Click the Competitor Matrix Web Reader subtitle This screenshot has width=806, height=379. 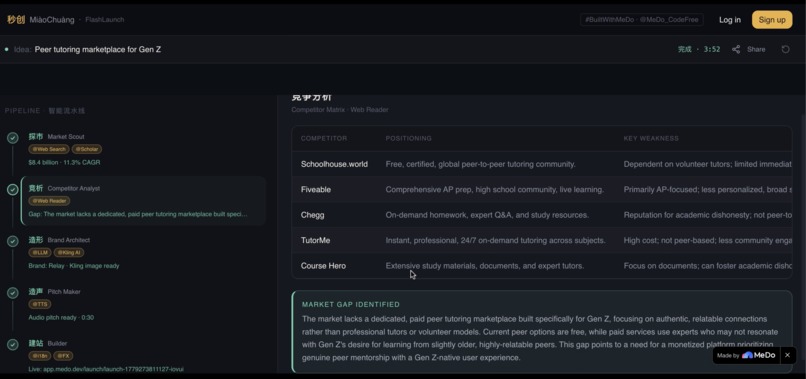pyautogui.click(x=340, y=110)
